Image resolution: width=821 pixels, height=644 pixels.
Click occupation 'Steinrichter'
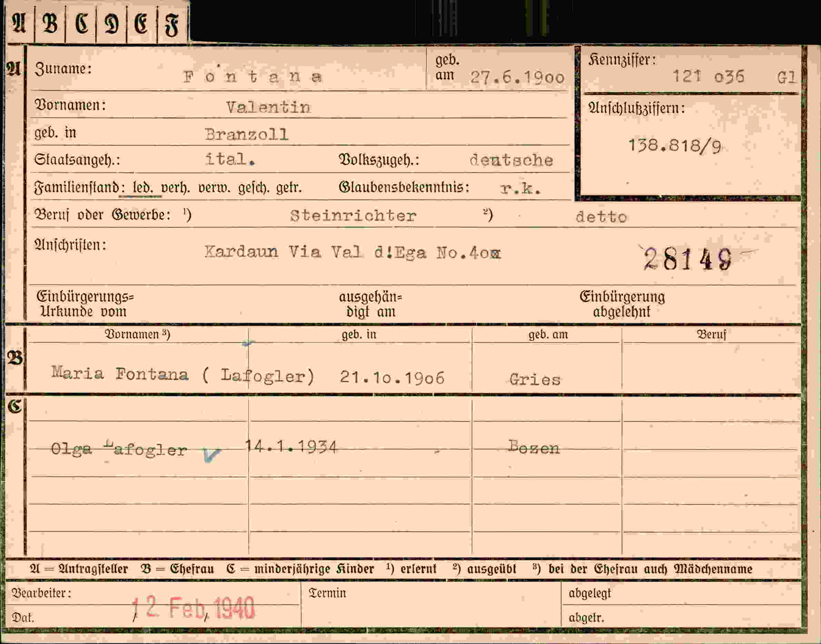point(353,216)
